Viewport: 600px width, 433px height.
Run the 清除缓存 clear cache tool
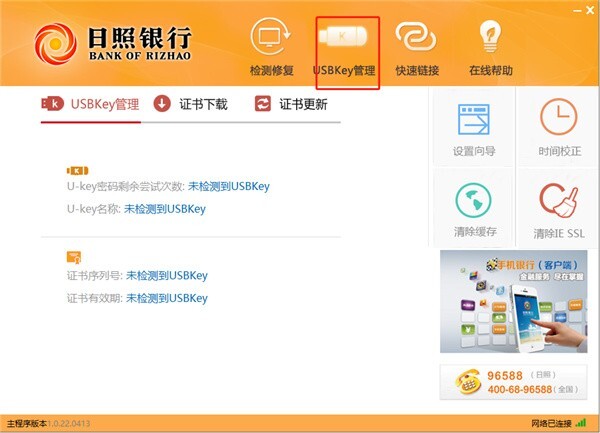point(474,209)
